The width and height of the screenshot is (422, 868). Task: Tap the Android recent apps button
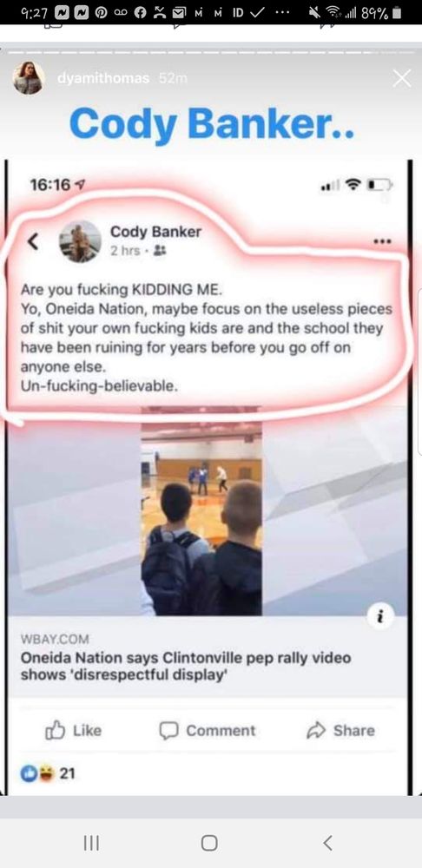click(91, 843)
